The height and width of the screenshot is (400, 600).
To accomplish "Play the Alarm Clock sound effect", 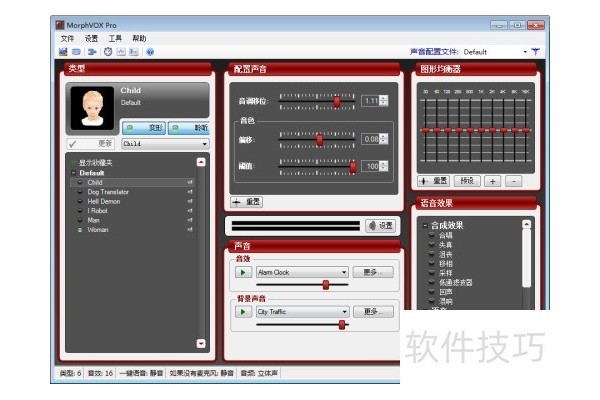I will [243, 273].
